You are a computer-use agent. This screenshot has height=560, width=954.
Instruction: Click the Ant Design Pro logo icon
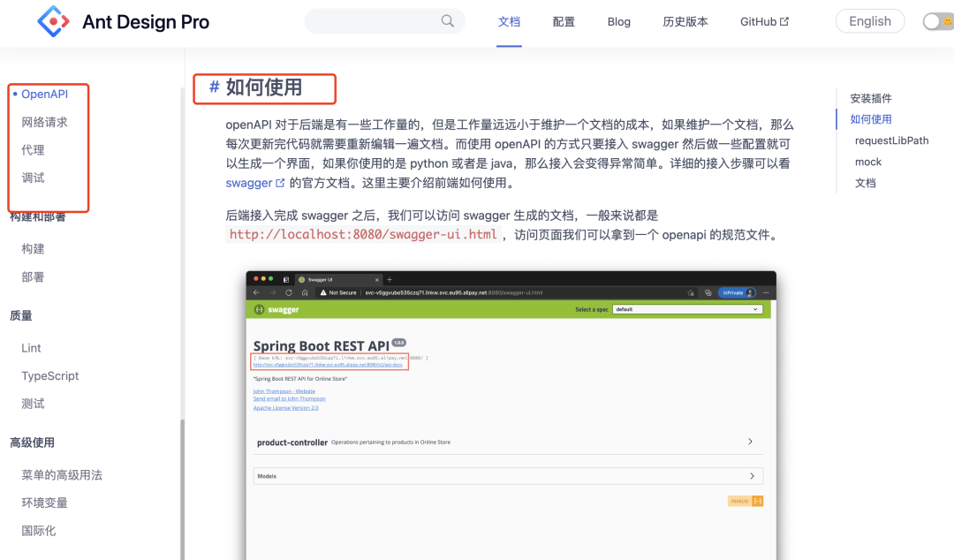pos(53,21)
